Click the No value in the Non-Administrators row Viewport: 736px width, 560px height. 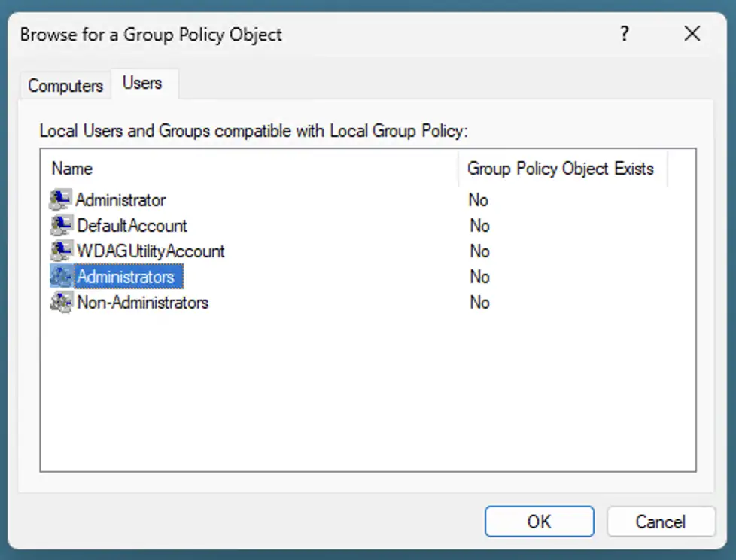click(x=479, y=303)
